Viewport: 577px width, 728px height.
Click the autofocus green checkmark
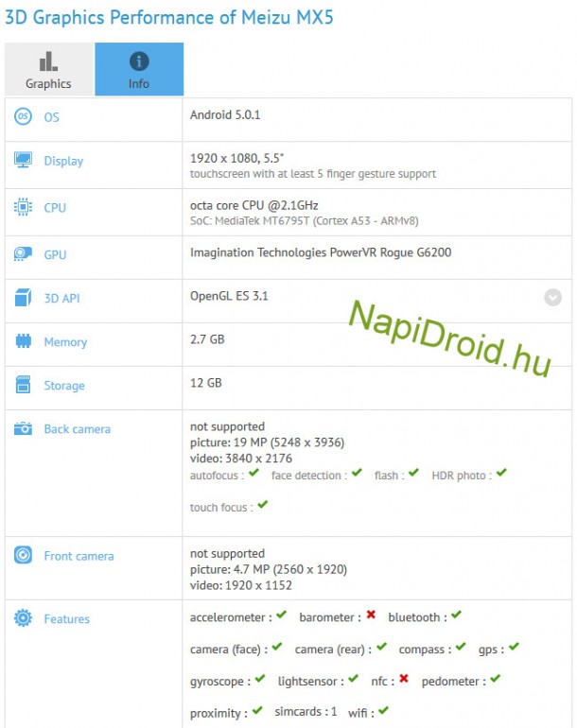pos(254,474)
